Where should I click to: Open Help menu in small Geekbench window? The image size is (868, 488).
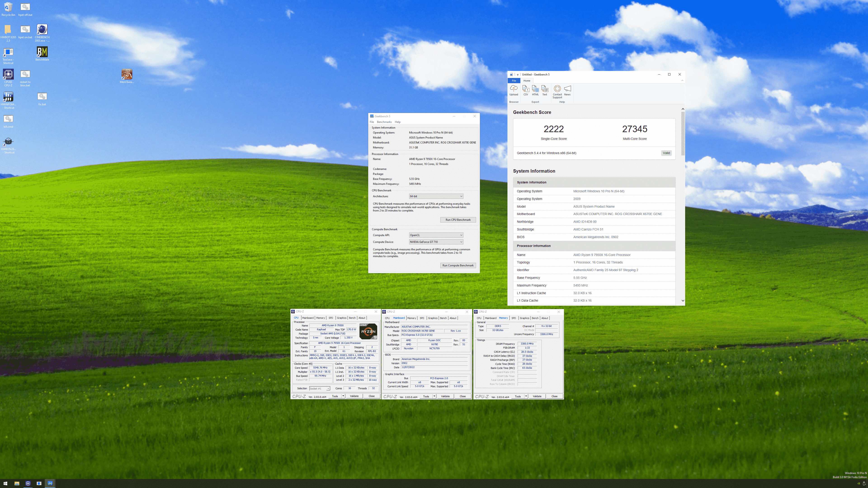pyautogui.click(x=398, y=122)
